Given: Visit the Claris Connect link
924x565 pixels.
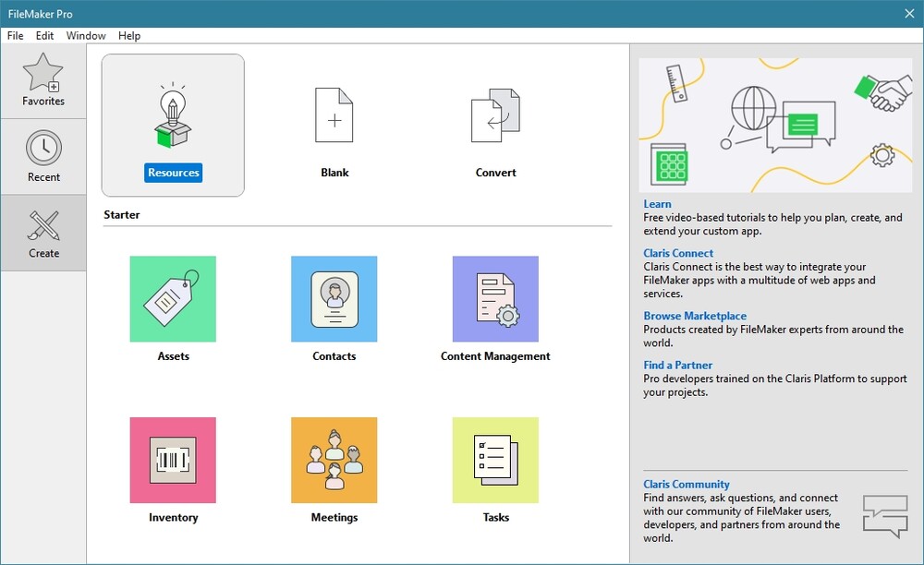Looking at the screenshot, I should (678, 253).
